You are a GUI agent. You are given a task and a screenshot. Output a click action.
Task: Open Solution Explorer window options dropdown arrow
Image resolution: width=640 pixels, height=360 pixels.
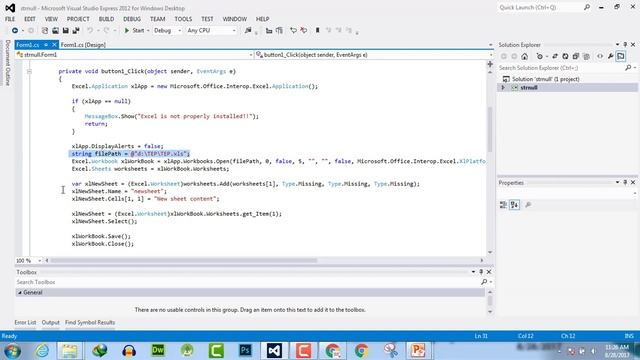tap(618, 44)
